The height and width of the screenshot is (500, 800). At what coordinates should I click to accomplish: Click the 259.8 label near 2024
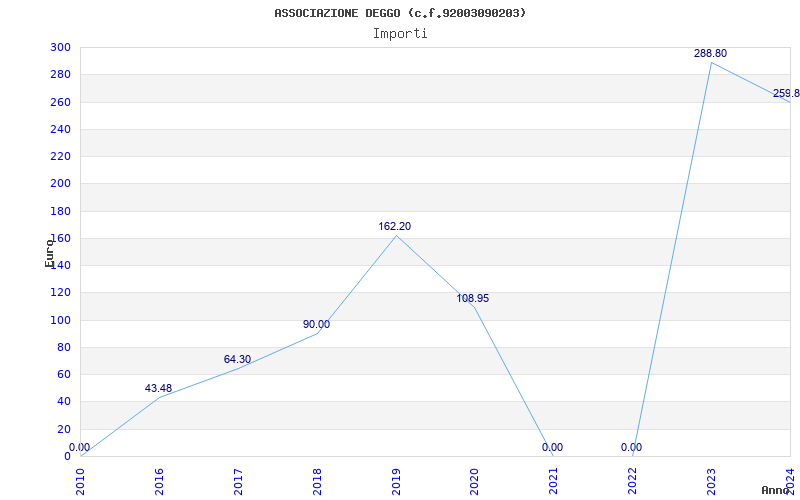pos(786,93)
